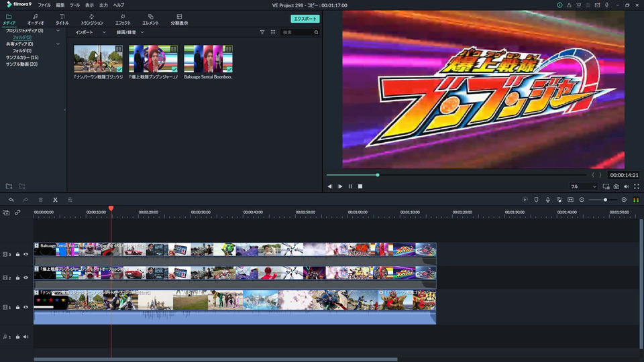This screenshot has height=362, width=644.
Task: Click the timeline zoom slider handle
Action: (x=605, y=200)
